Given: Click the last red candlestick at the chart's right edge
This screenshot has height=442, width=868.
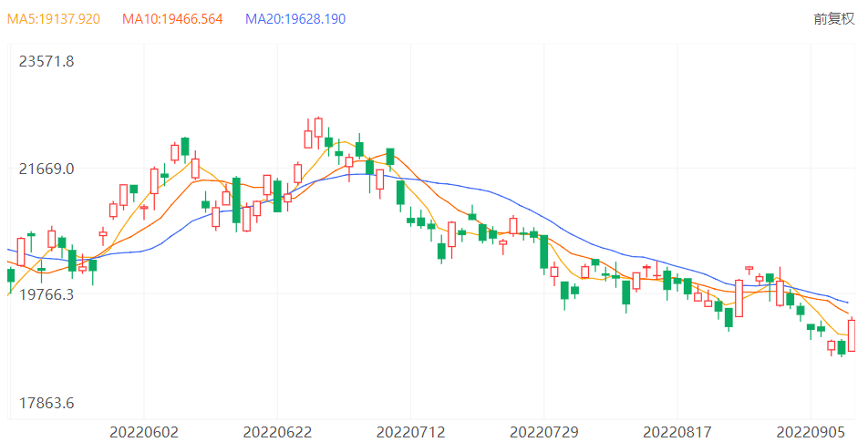Looking at the screenshot, I should (x=852, y=335).
